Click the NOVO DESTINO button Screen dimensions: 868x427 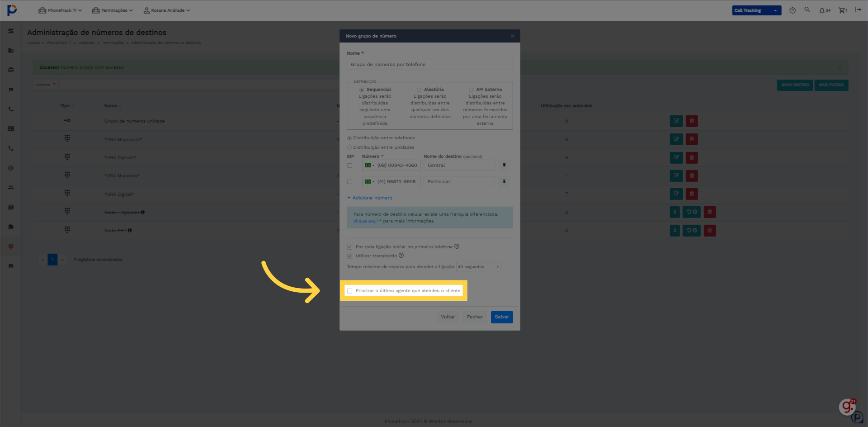(x=795, y=85)
